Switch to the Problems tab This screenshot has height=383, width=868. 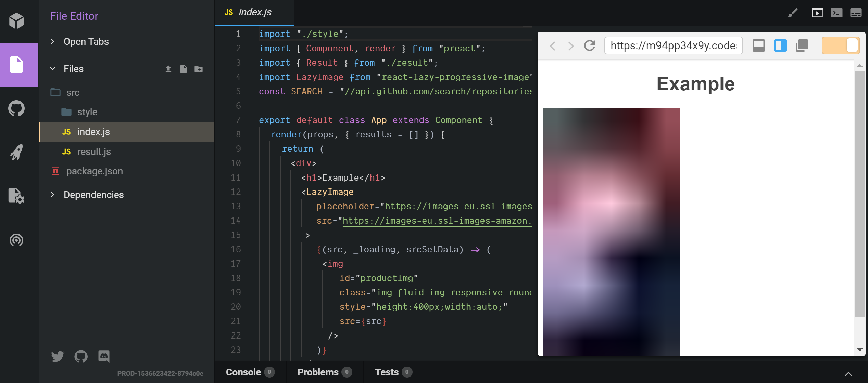318,372
